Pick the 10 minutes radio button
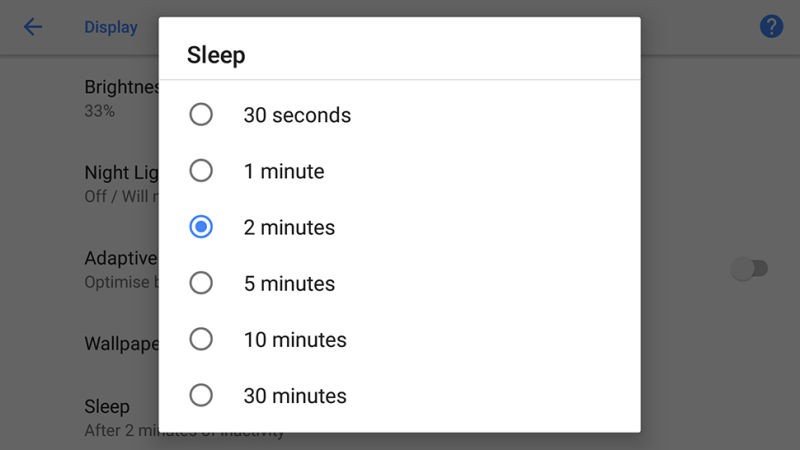Viewport: 800px width, 450px height. (x=201, y=339)
